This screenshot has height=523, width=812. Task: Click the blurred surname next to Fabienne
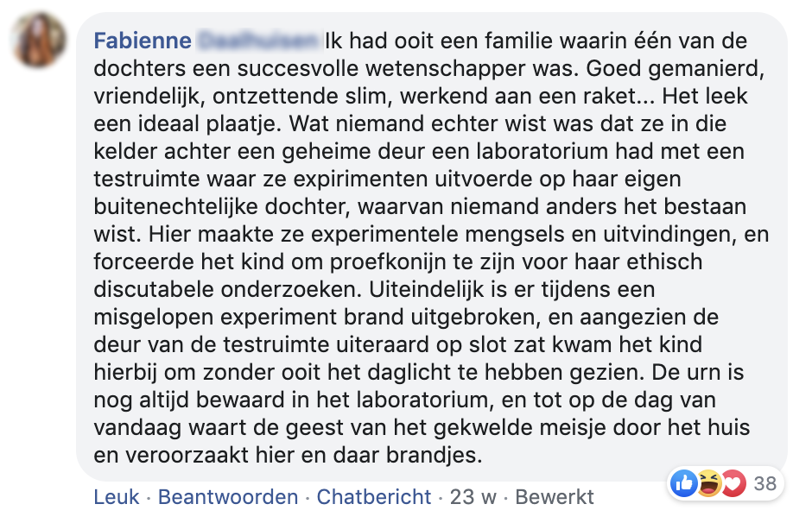click(257, 41)
